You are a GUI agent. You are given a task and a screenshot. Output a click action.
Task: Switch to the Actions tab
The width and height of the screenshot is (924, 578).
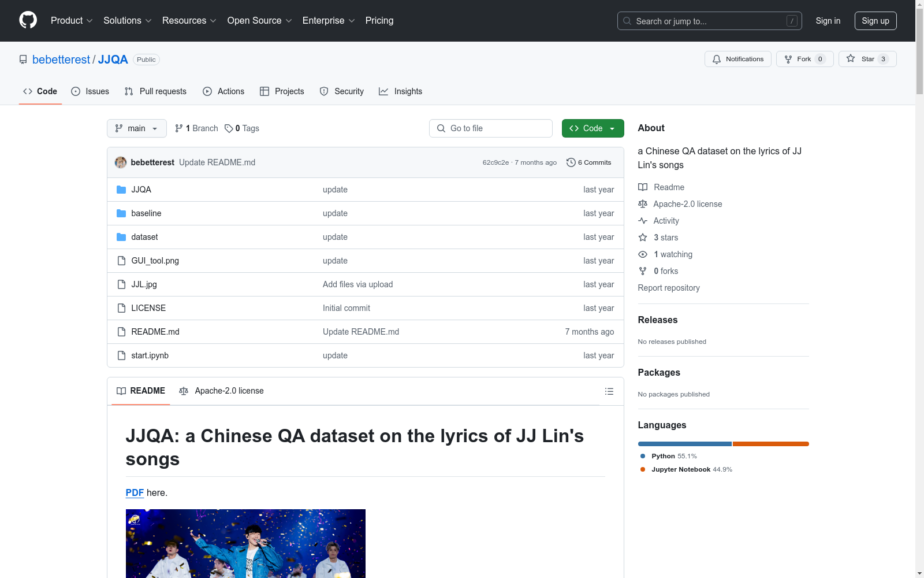coord(223,91)
